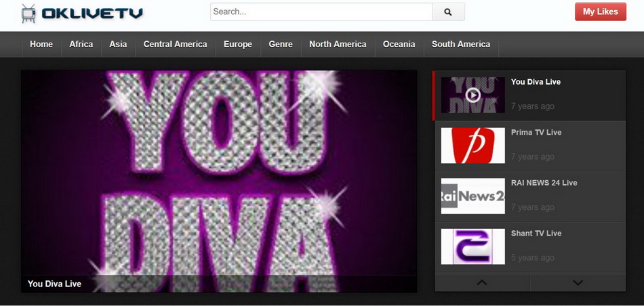The image size is (644, 306).
Task: Click the Prima TV Live title link
Action: 536,133
